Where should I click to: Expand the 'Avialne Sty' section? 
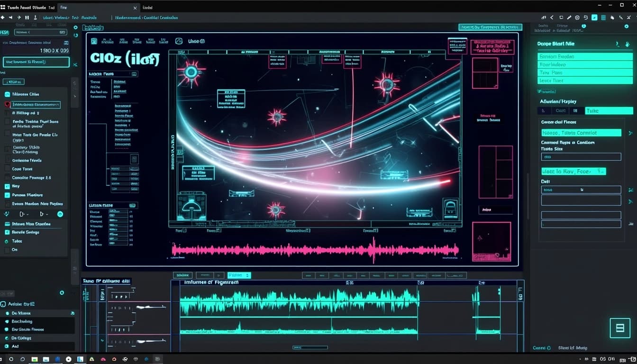coord(3,304)
